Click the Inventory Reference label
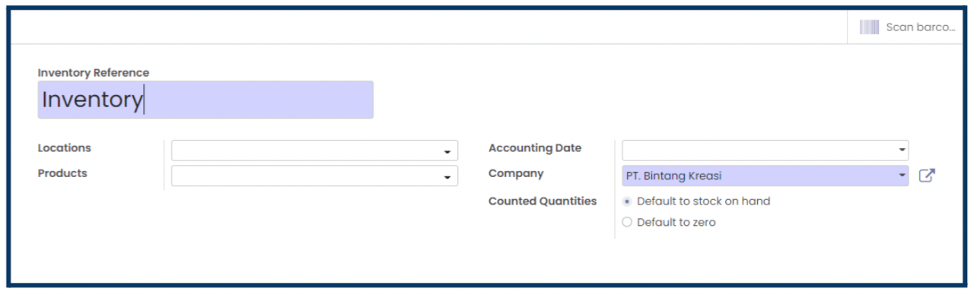This screenshot has width=980, height=295. [x=94, y=73]
